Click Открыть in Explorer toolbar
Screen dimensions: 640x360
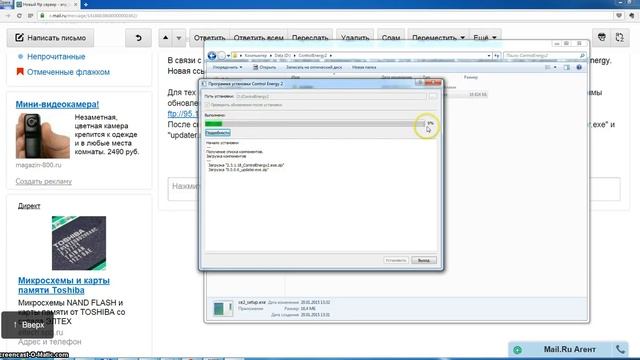(x=264, y=67)
